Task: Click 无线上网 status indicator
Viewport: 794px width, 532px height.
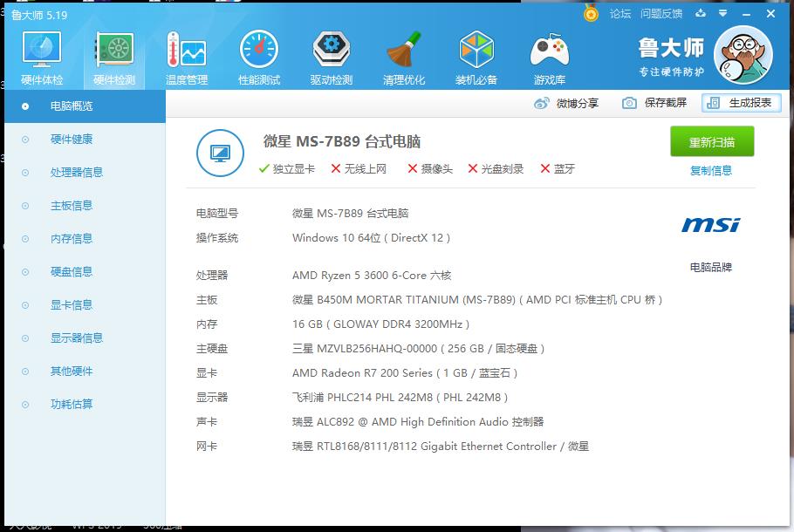Action: pos(359,169)
